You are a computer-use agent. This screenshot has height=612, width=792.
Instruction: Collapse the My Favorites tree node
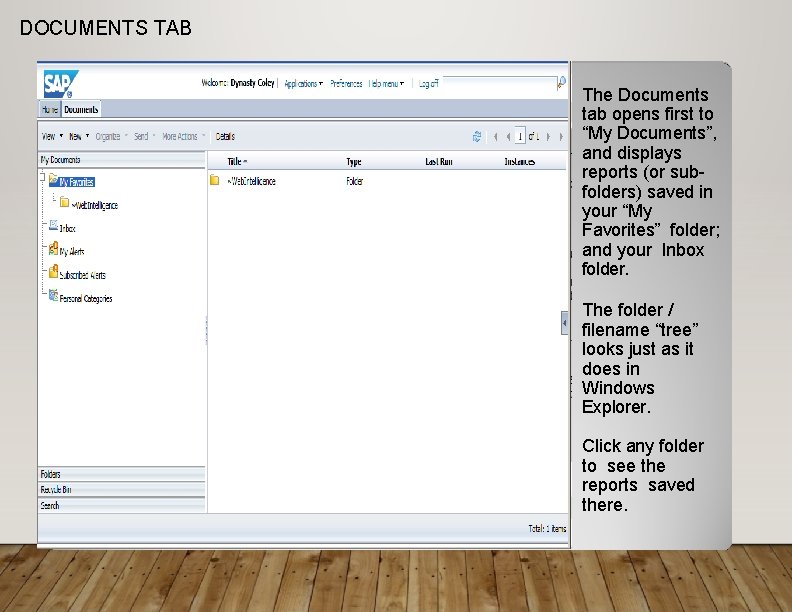42,176
